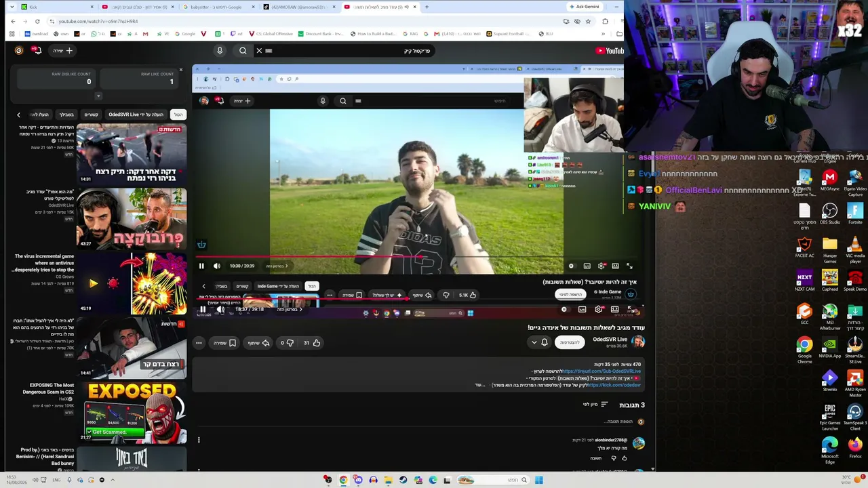The width and height of the screenshot is (868, 488).
Task: Open main video settings gear
Action: tap(598, 310)
